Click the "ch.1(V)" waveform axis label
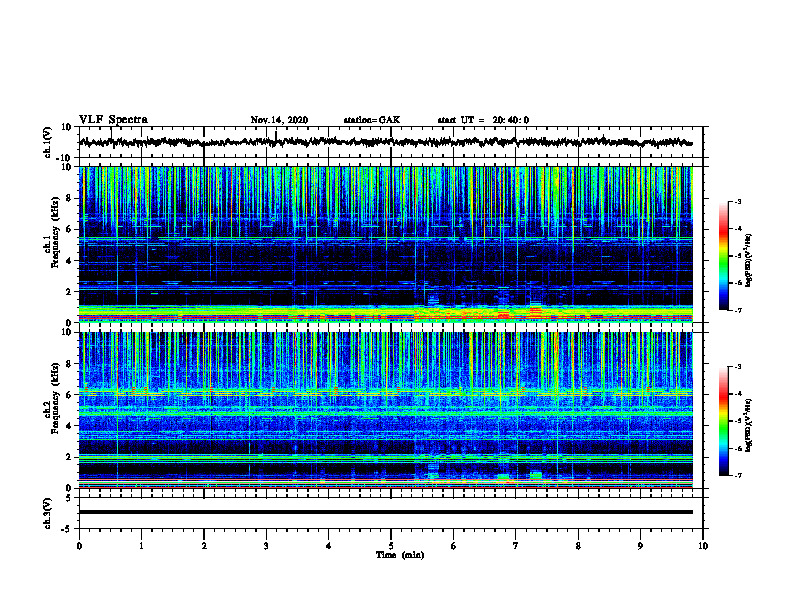The image size is (792, 612). (x=48, y=142)
